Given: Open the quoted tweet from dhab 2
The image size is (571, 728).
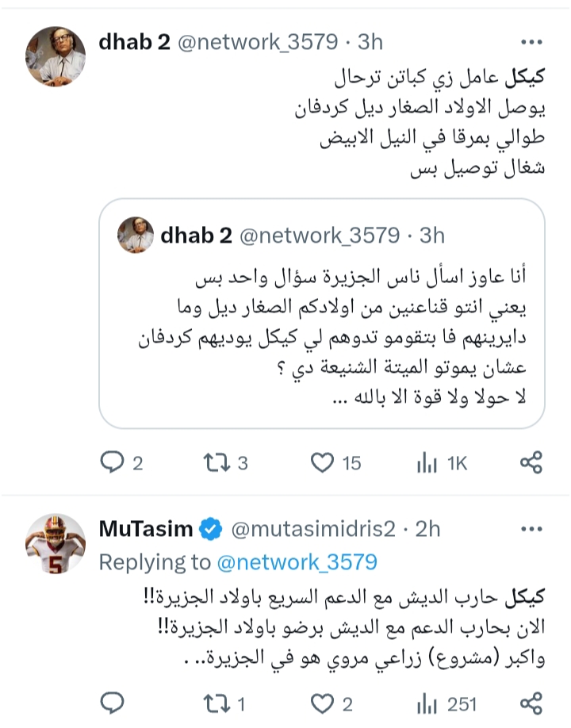Looking at the screenshot, I should point(321,333).
